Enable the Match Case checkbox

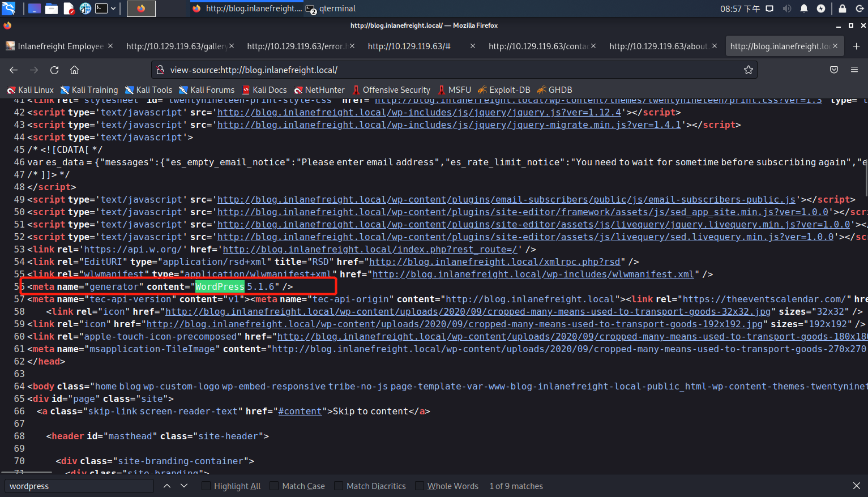(275, 486)
